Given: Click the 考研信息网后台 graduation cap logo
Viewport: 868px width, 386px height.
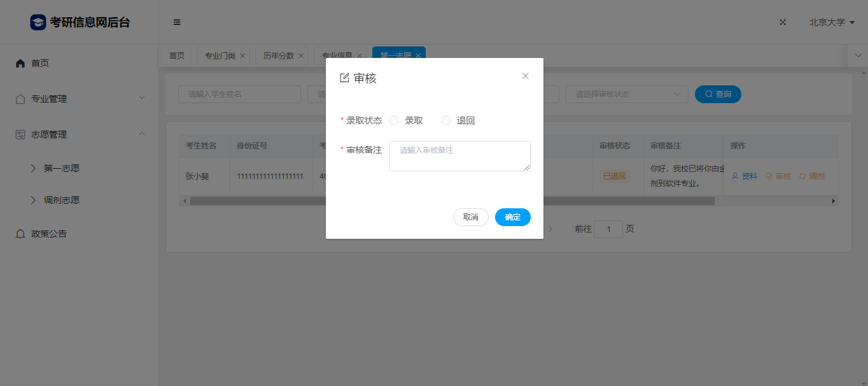Looking at the screenshot, I should pos(38,22).
